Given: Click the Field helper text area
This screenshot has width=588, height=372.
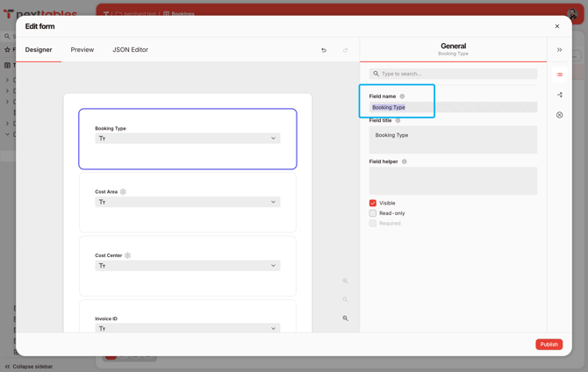Looking at the screenshot, I should click(453, 181).
